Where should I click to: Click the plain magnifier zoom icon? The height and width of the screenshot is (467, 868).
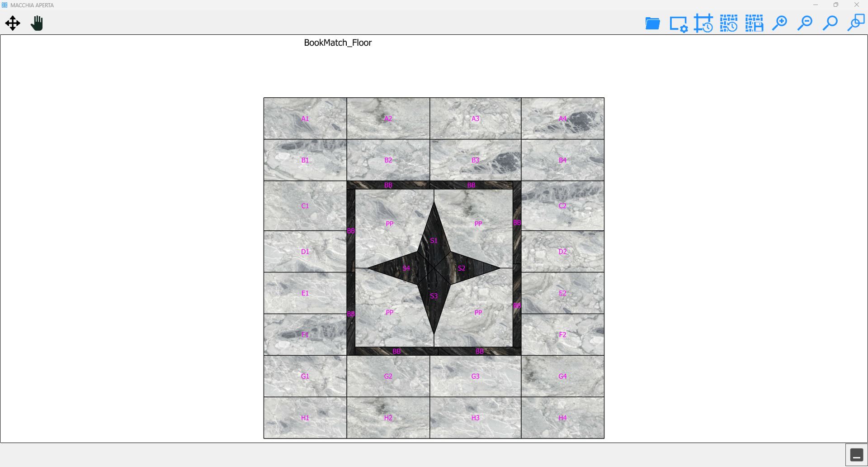830,23
